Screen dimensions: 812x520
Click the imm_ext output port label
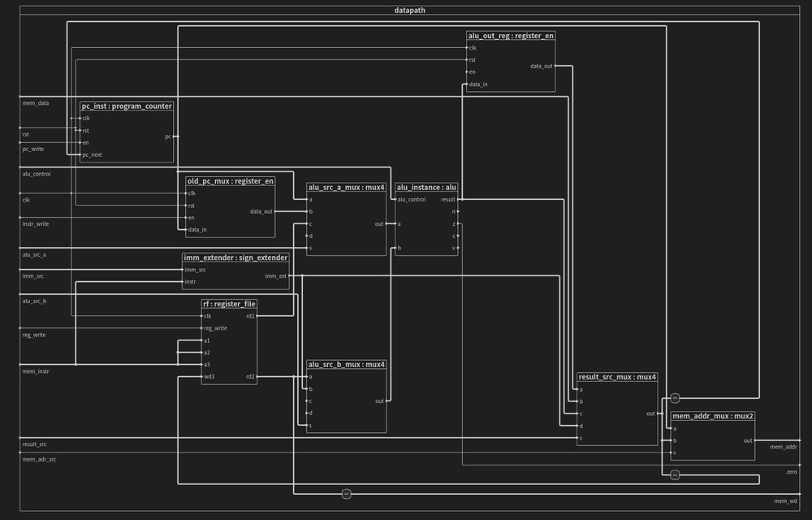coord(274,275)
